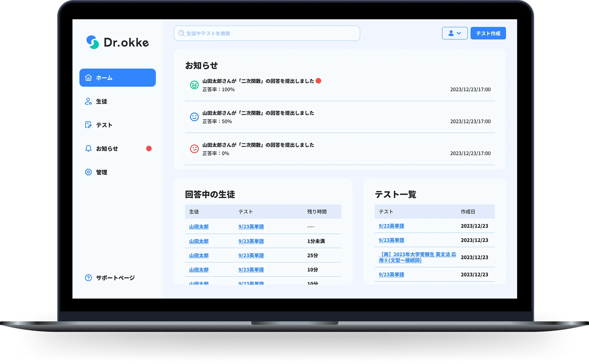Open first 9/23英単語 in テスト一覧

(391, 226)
